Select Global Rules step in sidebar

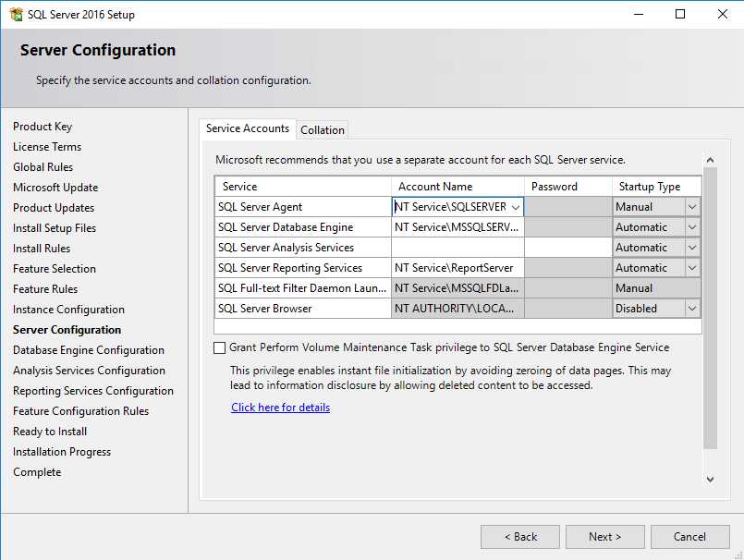point(43,167)
